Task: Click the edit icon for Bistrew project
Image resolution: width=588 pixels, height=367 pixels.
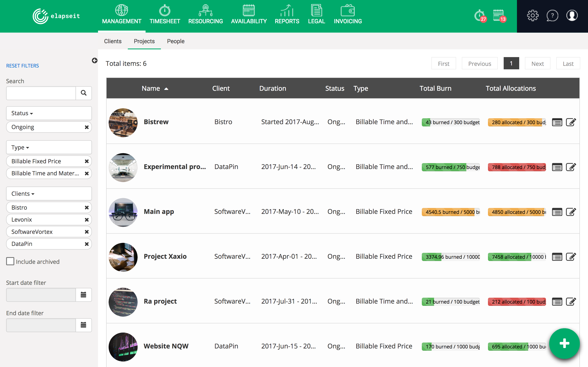Action: [x=571, y=122]
